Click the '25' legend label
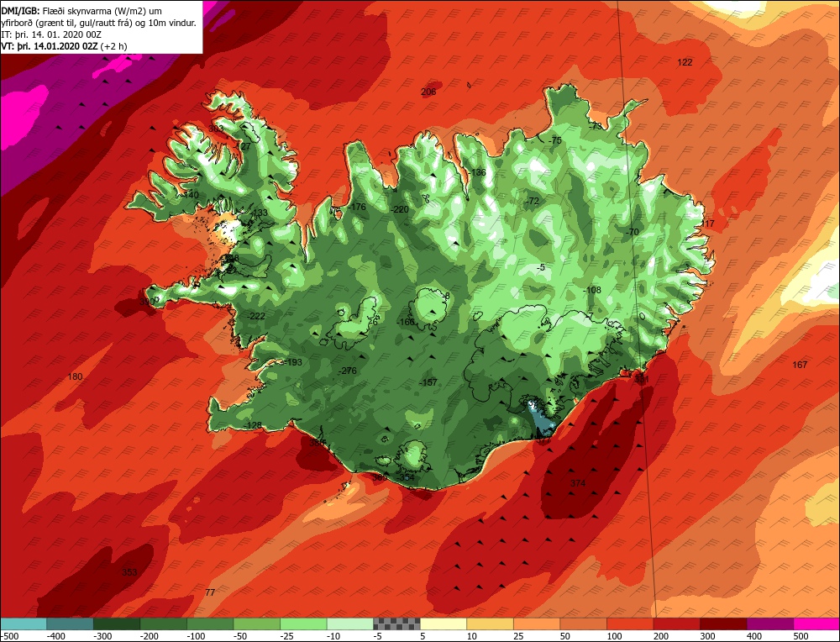840x642 pixels. (518, 636)
